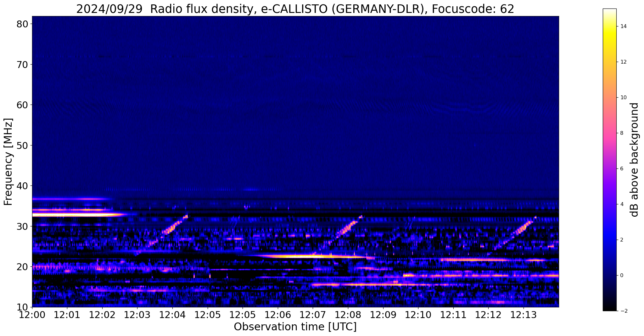Click the "dB above background" colorbar label
The image size is (644, 336).
[635, 160]
